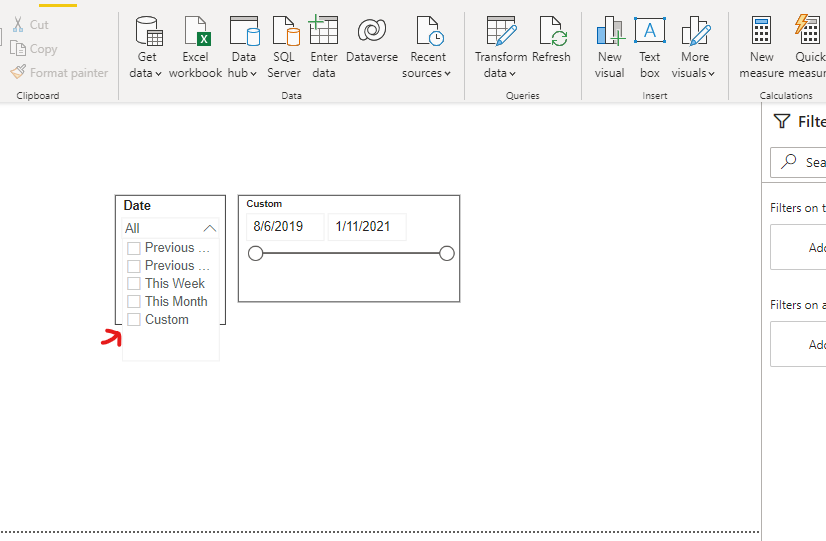Click the This Week label

pyautogui.click(x=175, y=283)
